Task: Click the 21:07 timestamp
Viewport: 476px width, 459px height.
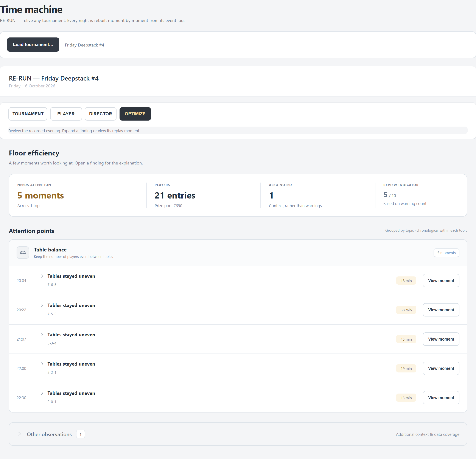Action: click(21, 339)
